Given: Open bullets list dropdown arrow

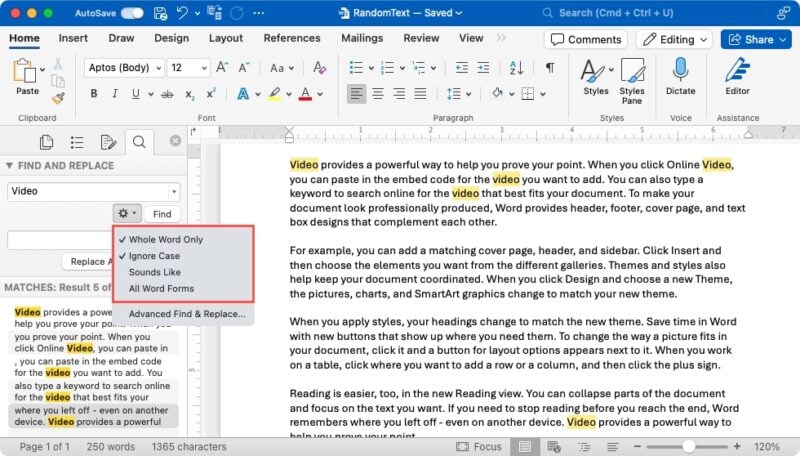Looking at the screenshot, I should tap(371, 68).
